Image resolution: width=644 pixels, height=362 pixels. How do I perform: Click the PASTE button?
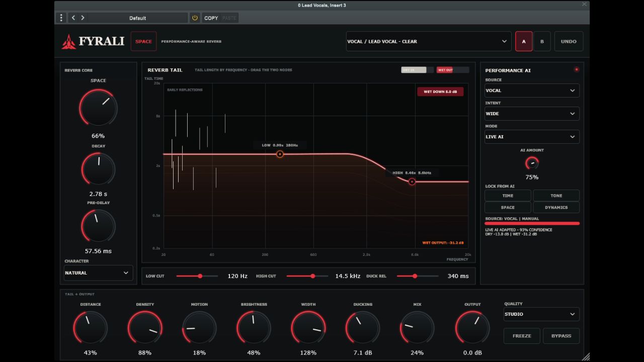[229, 18]
